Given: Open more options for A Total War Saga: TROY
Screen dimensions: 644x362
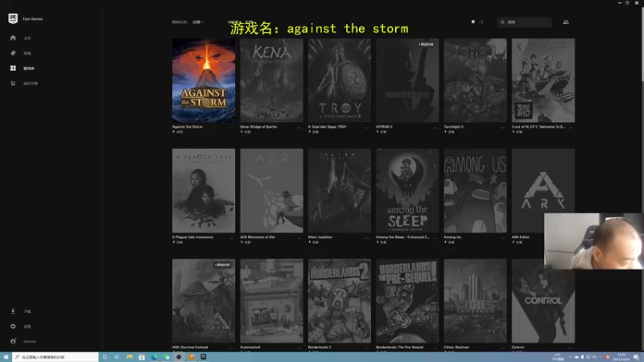Looking at the screenshot, I should [x=367, y=128].
